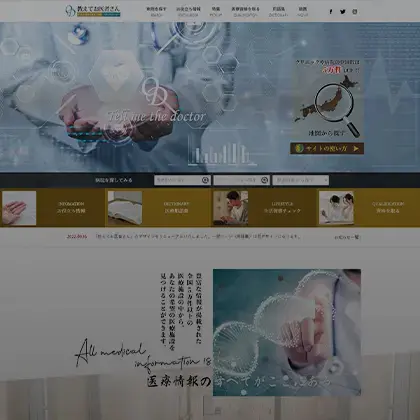420x420 pixels.
Task: Open the DICTIONARY navigation menu item
Action: point(278,12)
